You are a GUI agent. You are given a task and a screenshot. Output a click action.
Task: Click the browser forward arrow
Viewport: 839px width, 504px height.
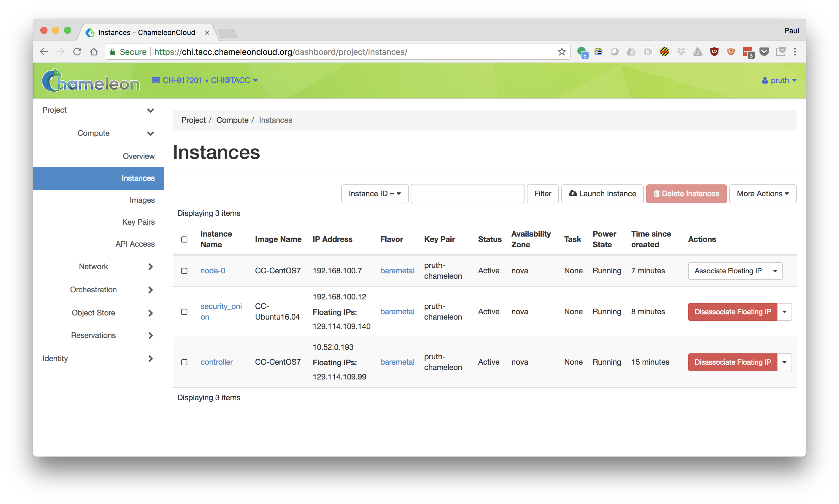pos(61,52)
